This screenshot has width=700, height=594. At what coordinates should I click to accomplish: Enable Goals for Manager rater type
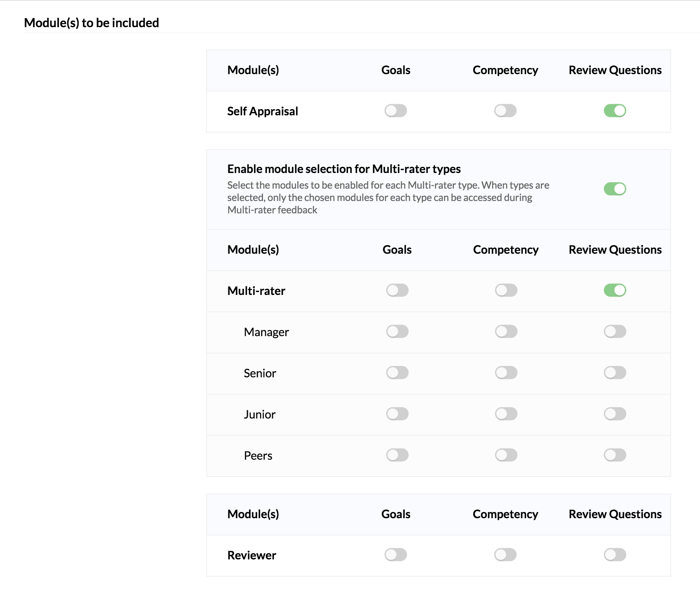397,332
